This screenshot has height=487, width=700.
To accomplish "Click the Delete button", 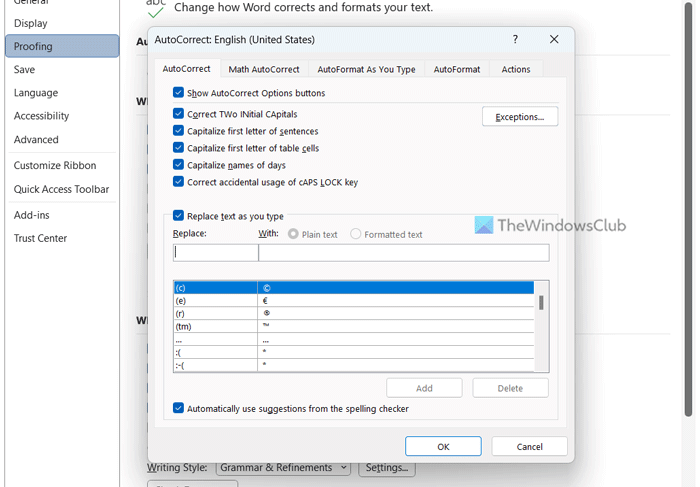I will pyautogui.click(x=510, y=388).
